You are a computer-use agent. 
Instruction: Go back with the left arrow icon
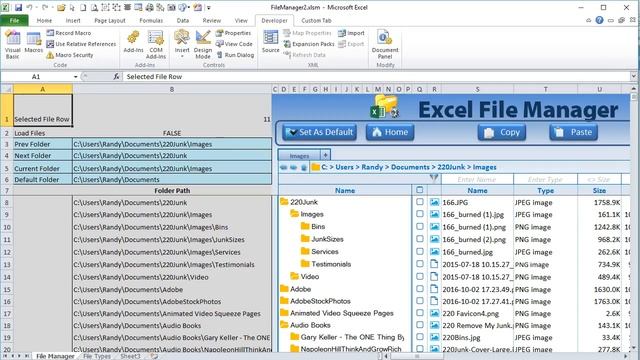[284, 168]
